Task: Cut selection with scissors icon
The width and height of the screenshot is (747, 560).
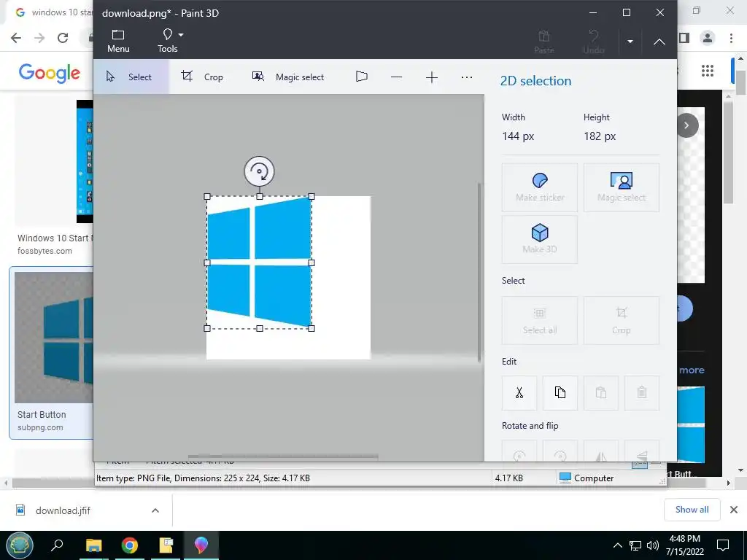Action: pyautogui.click(x=519, y=393)
